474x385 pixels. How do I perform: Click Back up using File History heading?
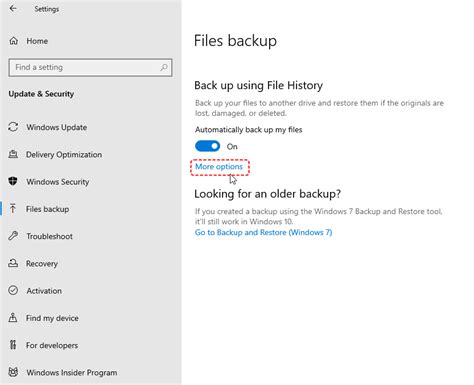point(258,85)
